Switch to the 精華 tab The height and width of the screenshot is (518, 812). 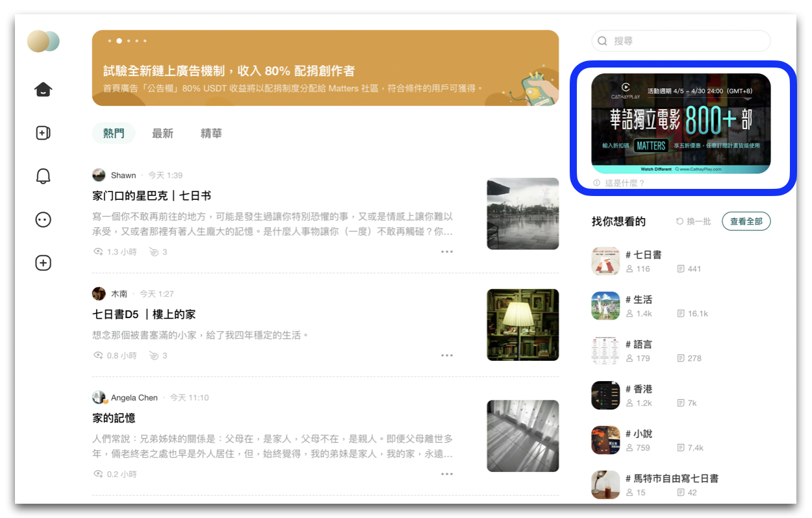tap(211, 133)
